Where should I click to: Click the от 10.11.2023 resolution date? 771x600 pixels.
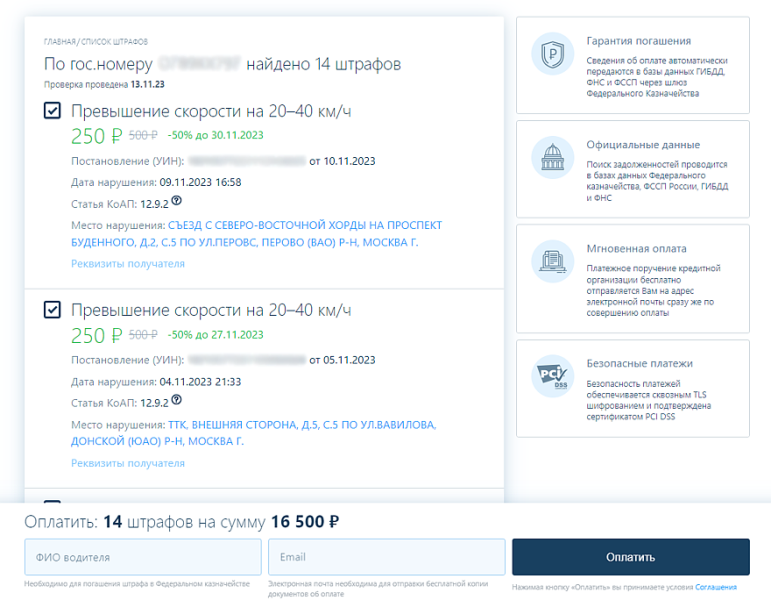342,161
